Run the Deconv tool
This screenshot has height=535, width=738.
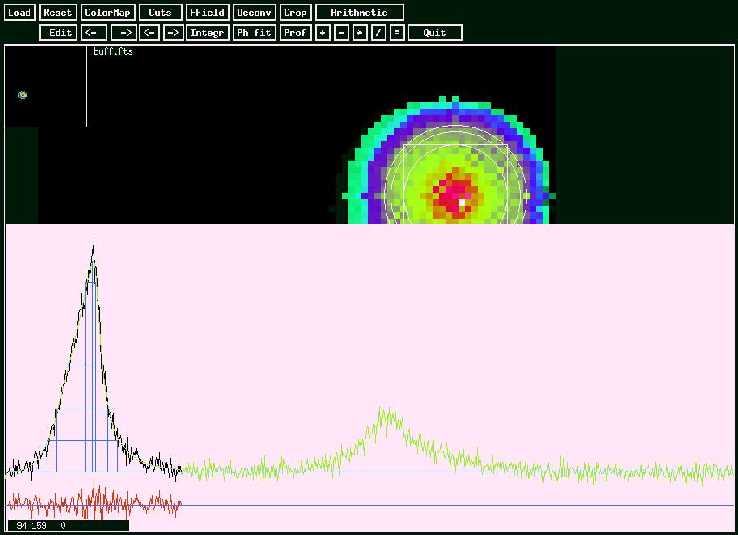253,13
